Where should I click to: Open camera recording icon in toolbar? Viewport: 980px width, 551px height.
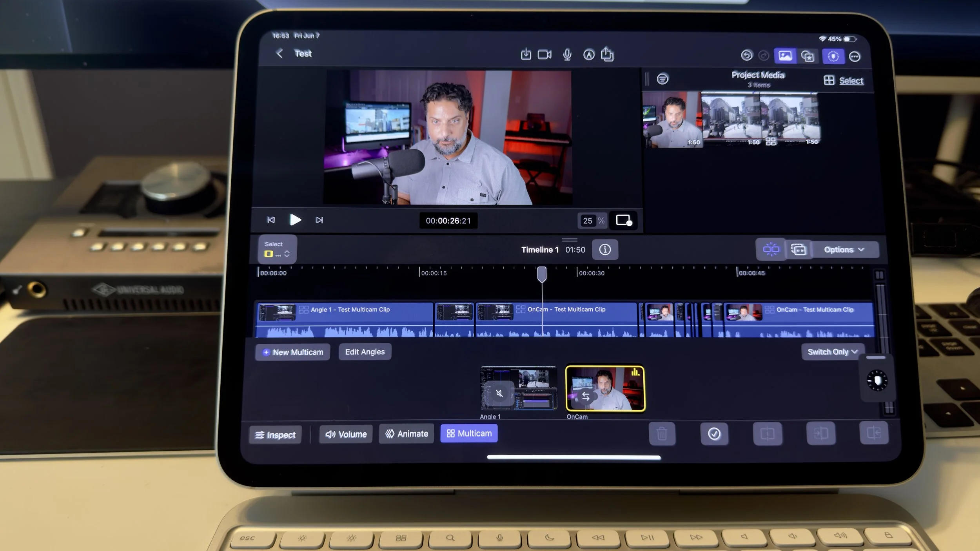tap(544, 54)
